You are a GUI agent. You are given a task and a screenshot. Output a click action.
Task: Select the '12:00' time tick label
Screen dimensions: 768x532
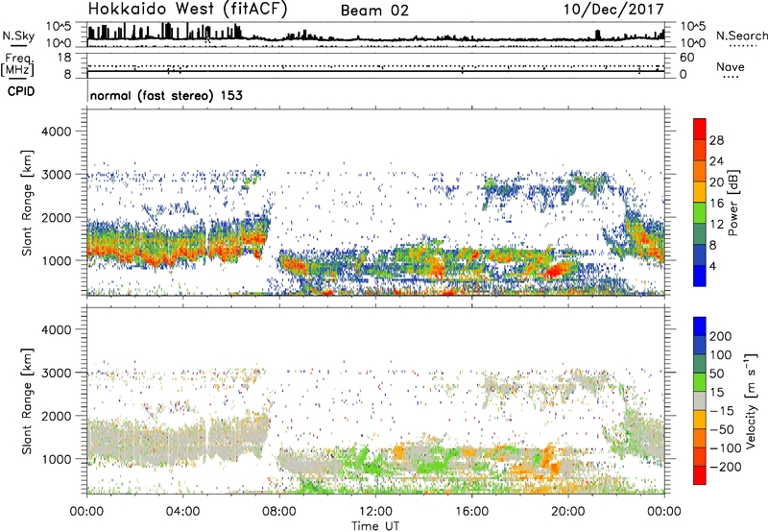pos(375,512)
